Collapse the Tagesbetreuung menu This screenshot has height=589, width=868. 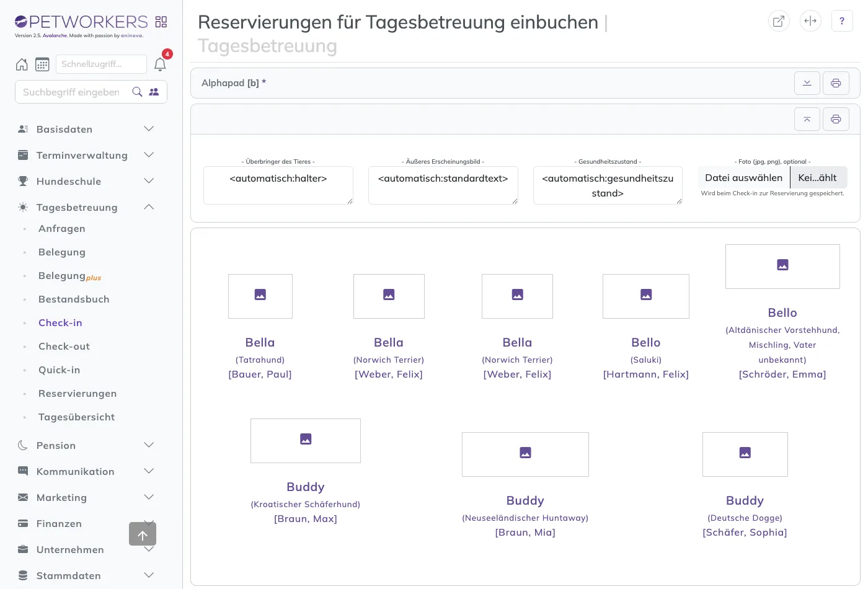(x=86, y=207)
